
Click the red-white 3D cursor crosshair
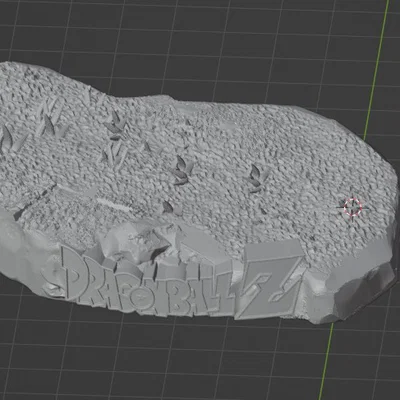point(353,207)
